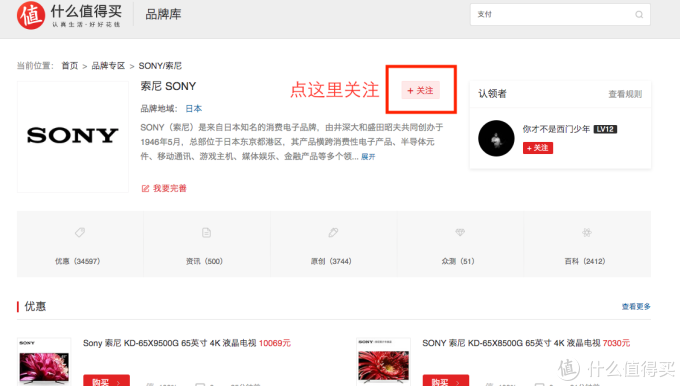Click the 7030元 price text

(x=616, y=343)
